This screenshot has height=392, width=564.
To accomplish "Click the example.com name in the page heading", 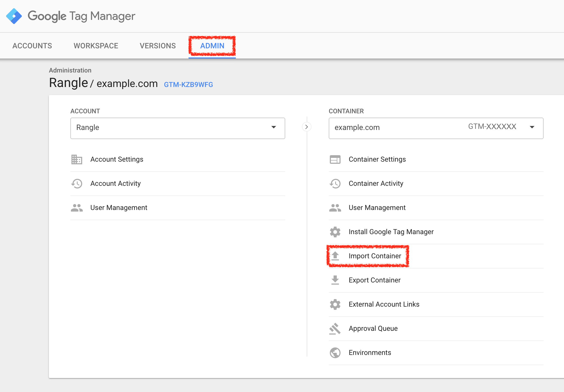I will tap(127, 84).
